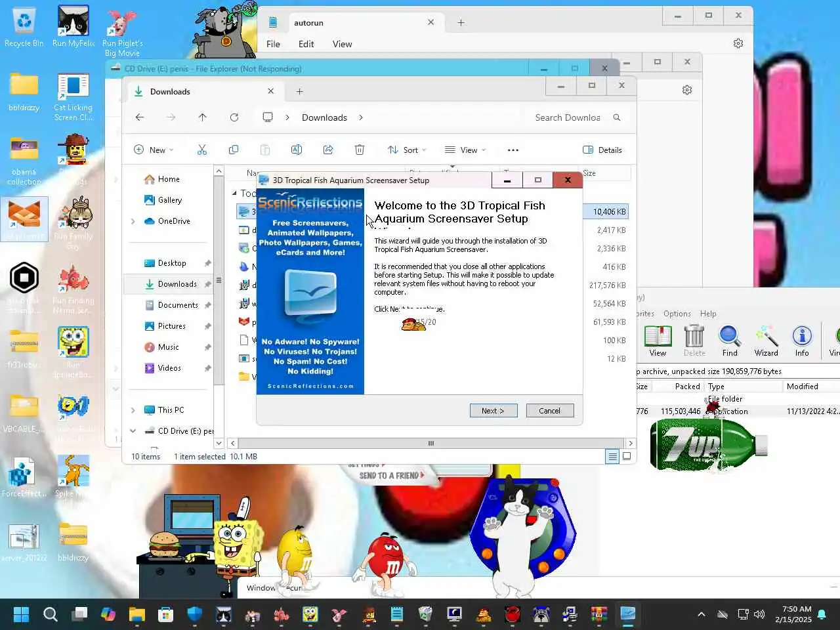Close the Downloads tab
Viewport: 840px width, 630px height.
pyautogui.click(x=270, y=91)
